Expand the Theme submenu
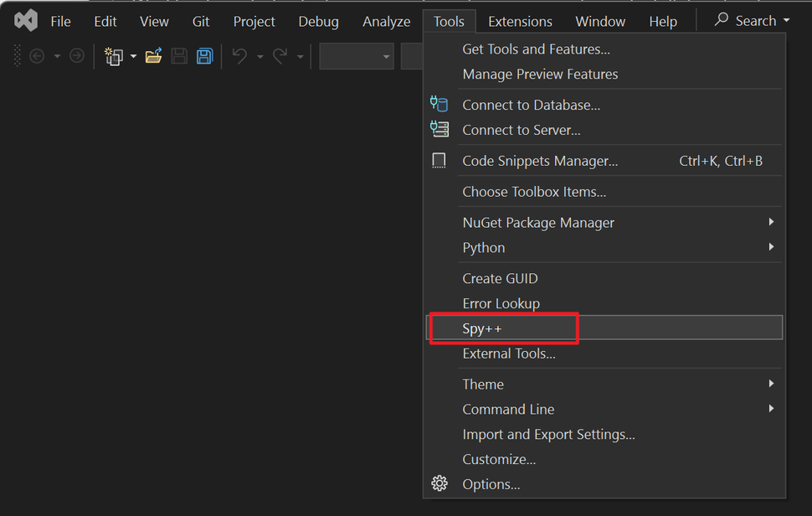The height and width of the screenshot is (516, 812). [483, 384]
